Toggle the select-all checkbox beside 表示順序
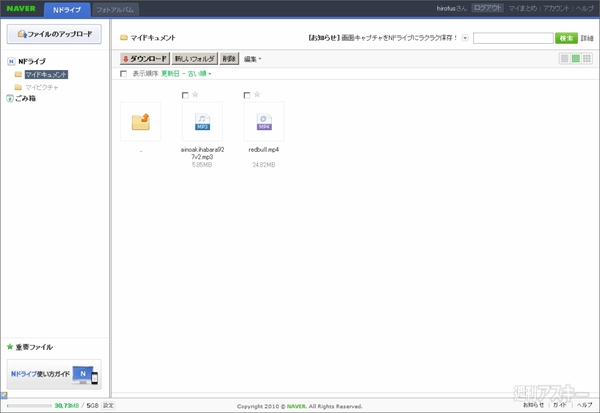The image size is (600, 413). 123,73
